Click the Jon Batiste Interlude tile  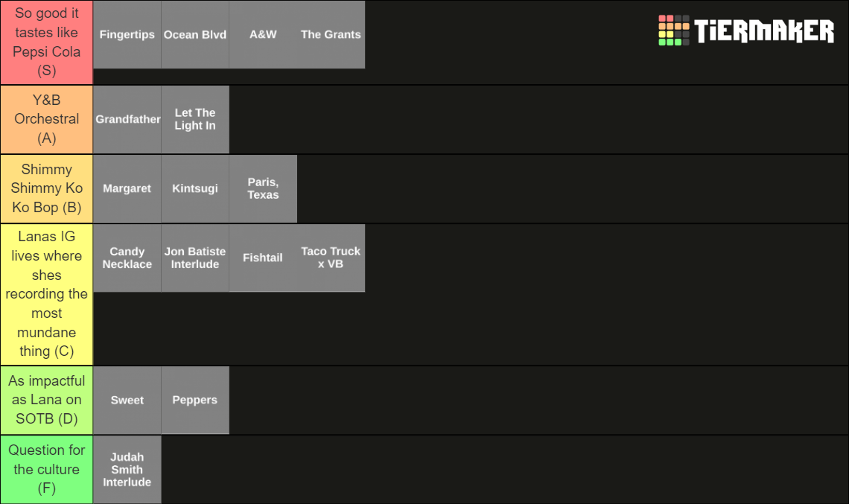[195, 258]
